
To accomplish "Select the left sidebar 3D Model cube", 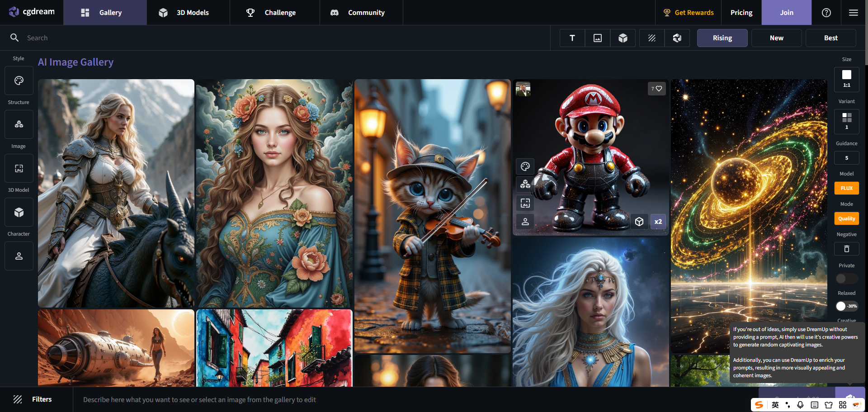I will pyautogui.click(x=19, y=212).
